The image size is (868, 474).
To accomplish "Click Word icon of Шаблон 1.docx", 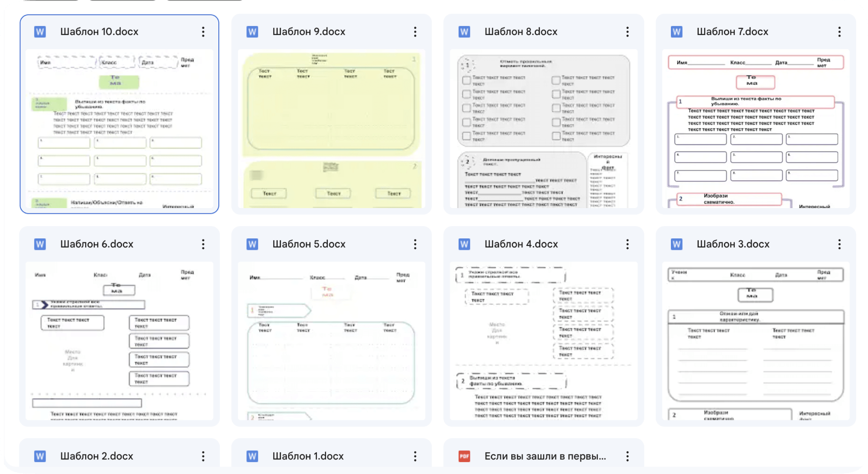I will point(252,456).
